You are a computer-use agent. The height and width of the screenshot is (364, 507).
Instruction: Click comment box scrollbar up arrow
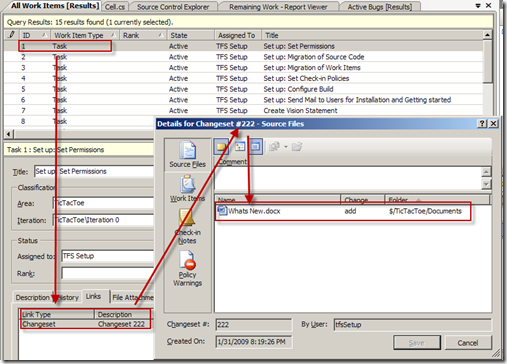click(486, 172)
